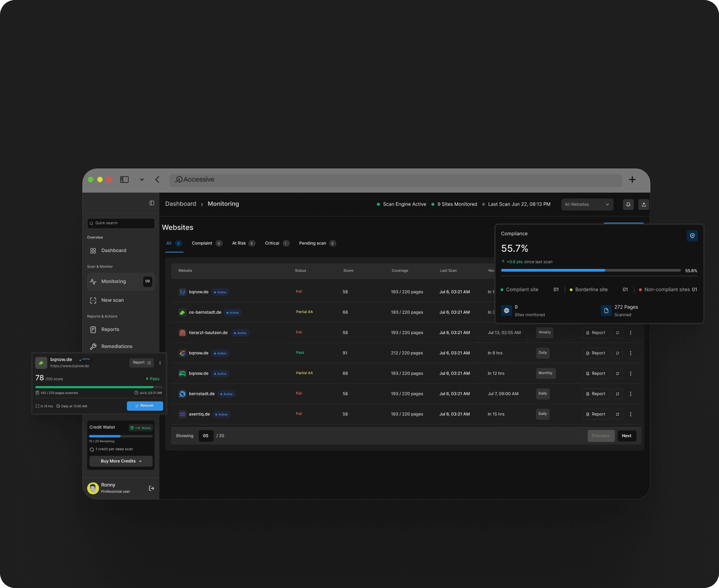This screenshot has width=719, height=588.
Task: Go back with the browser back arrow
Action: point(157,179)
